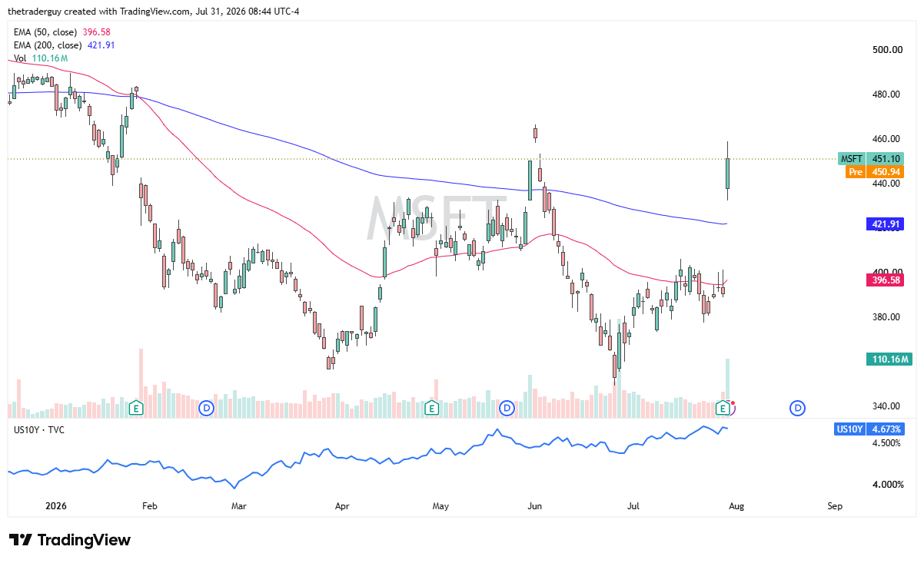Image resolution: width=924 pixels, height=563 pixels.
Task: Click the 4.000% yield axis label
Action: (886, 485)
